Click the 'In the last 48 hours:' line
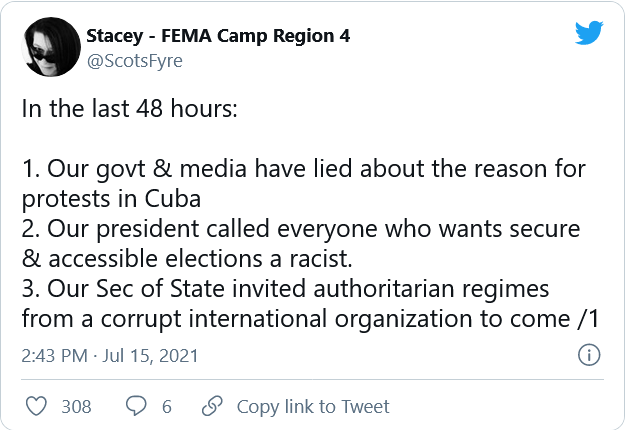This screenshot has width=625, height=430. (129, 109)
